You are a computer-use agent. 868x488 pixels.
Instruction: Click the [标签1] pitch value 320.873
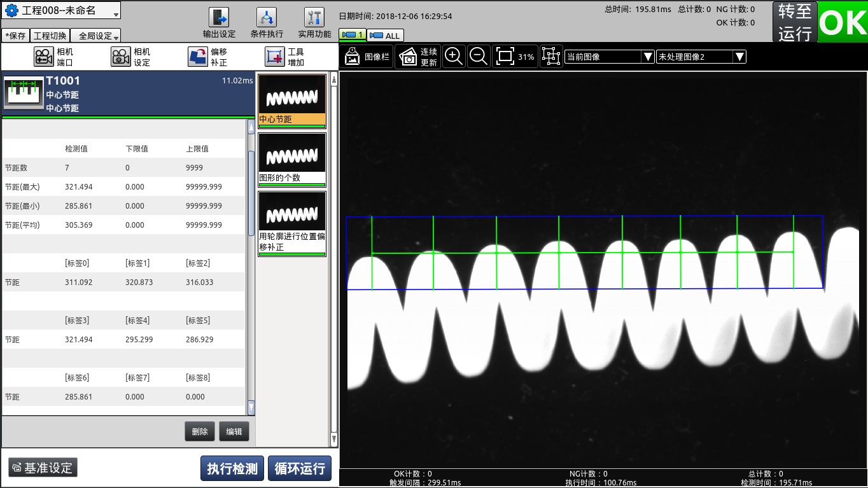(x=139, y=282)
